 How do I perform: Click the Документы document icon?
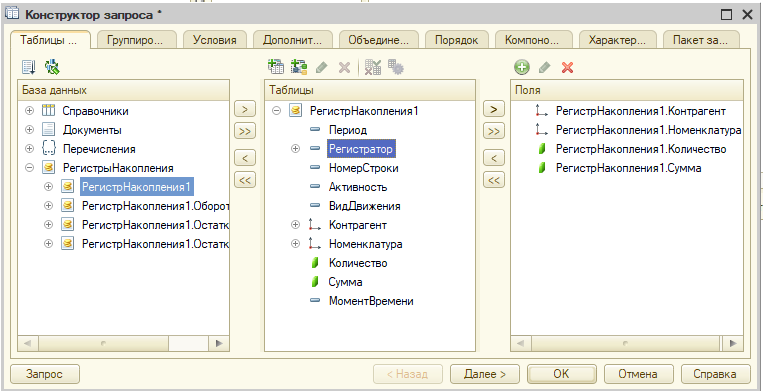(x=49, y=130)
